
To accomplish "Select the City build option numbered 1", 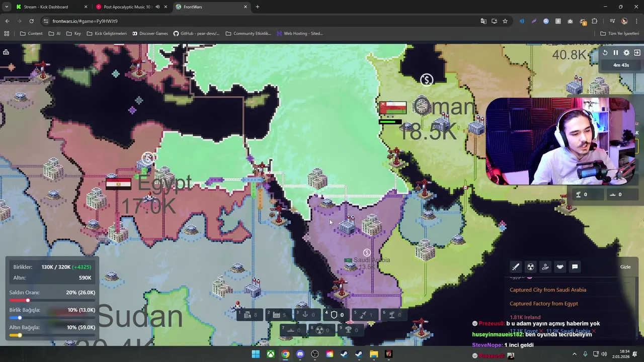I will click(250, 315).
